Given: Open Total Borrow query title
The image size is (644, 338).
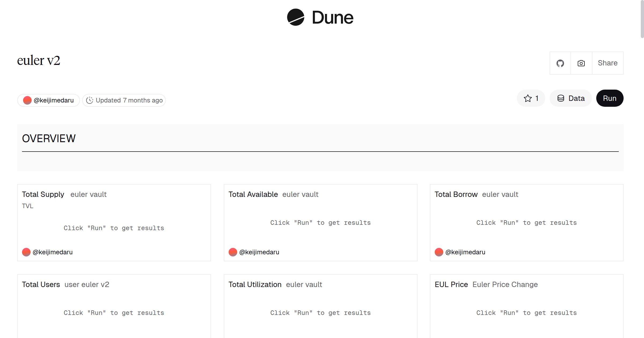Looking at the screenshot, I should click(x=456, y=194).
